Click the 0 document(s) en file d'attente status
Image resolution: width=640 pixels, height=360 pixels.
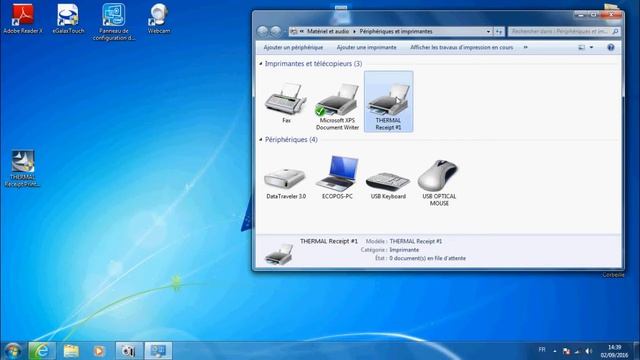coord(427,258)
